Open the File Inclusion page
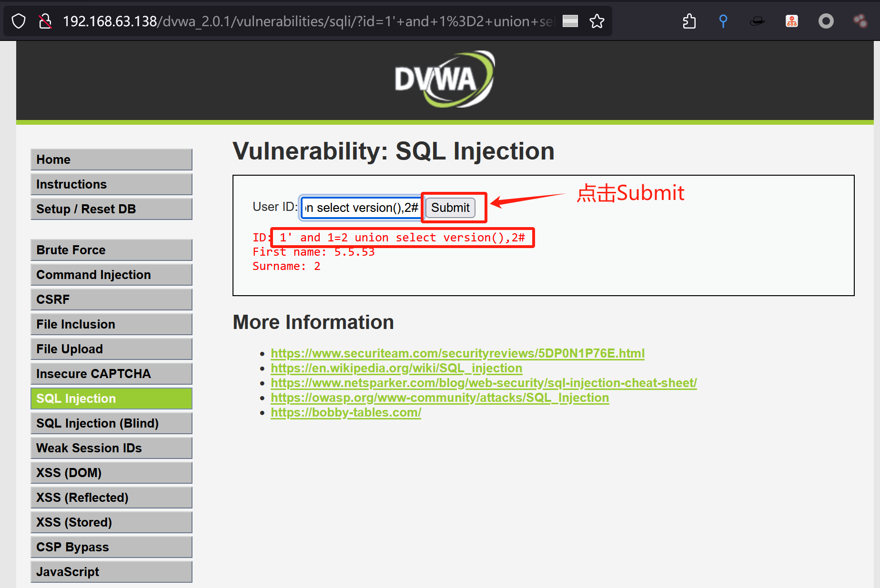The width and height of the screenshot is (880, 588). (x=111, y=324)
